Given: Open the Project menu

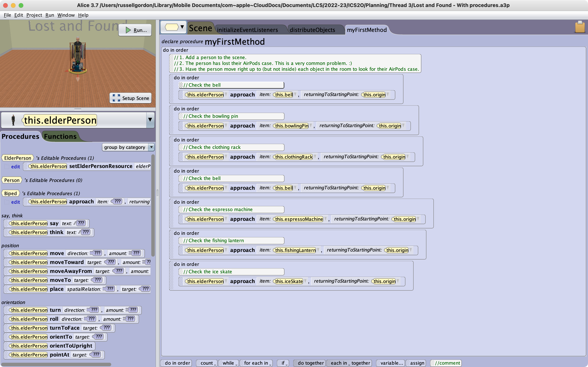Looking at the screenshot, I should [34, 15].
